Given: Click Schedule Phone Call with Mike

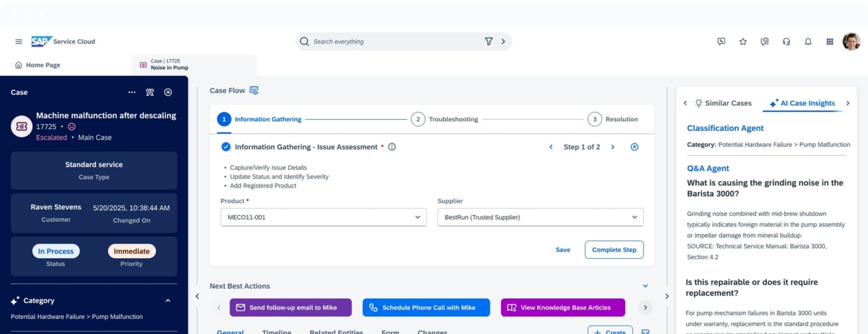Looking at the screenshot, I should [x=426, y=307].
